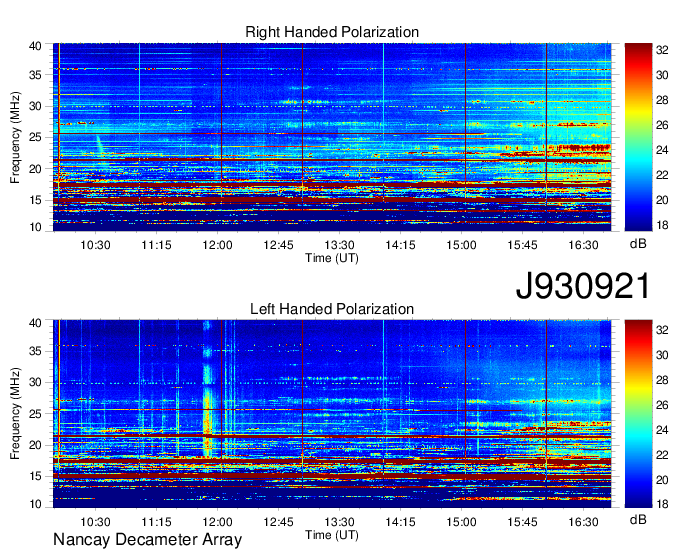680x552 pixels.
Task: Click the 15:45 time tick of the Left Handed plot
Action: [523, 522]
